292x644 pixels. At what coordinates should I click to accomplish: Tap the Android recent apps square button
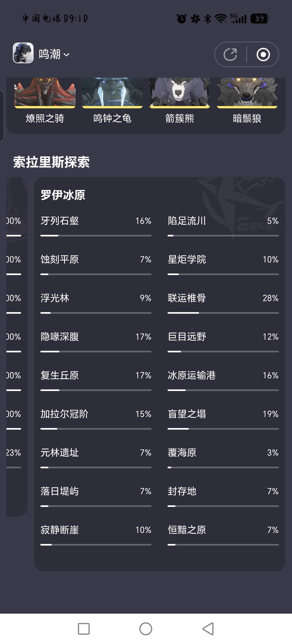pyautogui.click(x=84, y=629)
